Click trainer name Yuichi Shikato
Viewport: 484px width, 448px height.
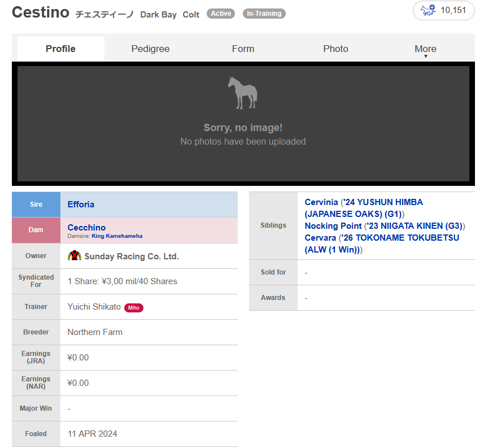pos(94,307)
